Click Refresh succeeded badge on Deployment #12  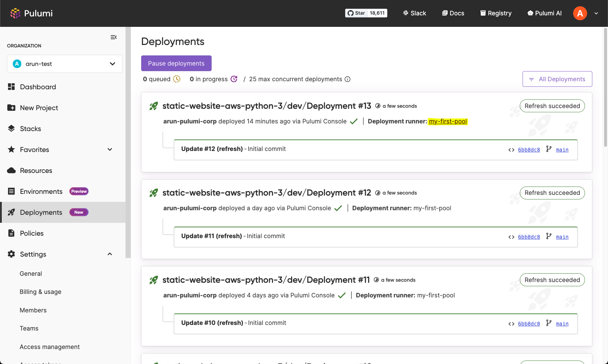(552, 193)
